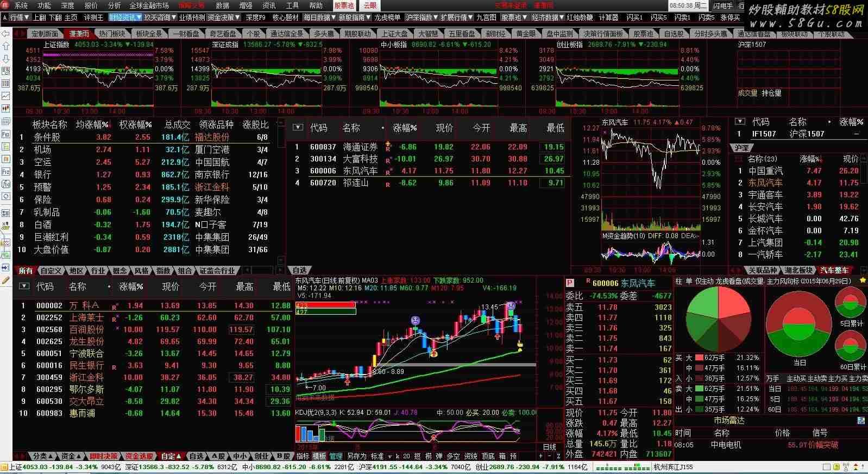The image size is (868, 474).
Task: Open the 市场雷达 settings icon
Action: (861, 421)
